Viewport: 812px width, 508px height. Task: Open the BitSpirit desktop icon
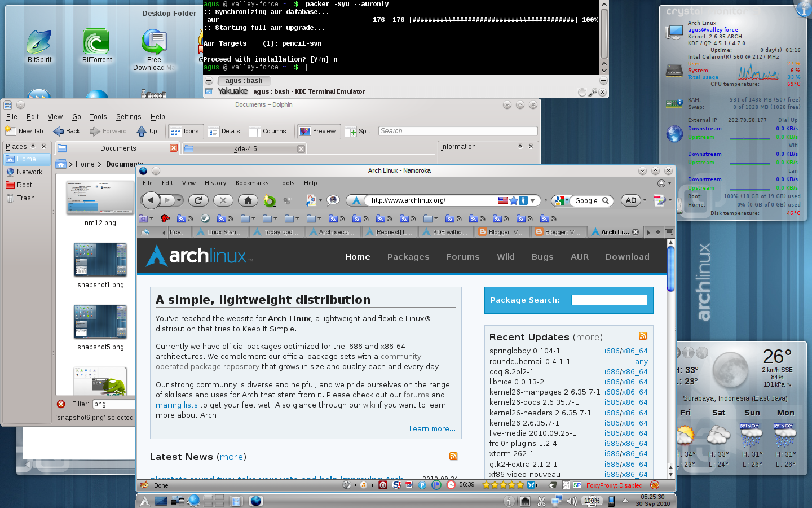click(39, 46)
